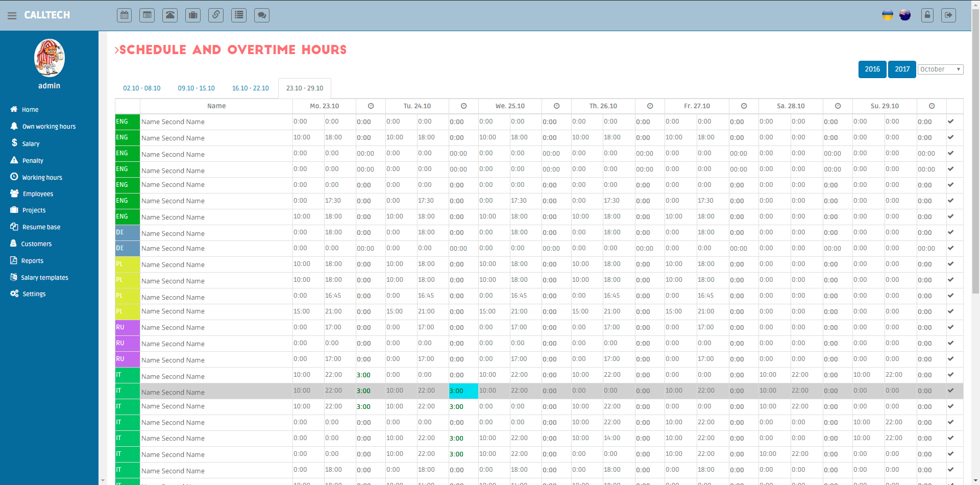Click the calendar icon in top toolbar
The image size is (980, 485).
coord(125,15)
